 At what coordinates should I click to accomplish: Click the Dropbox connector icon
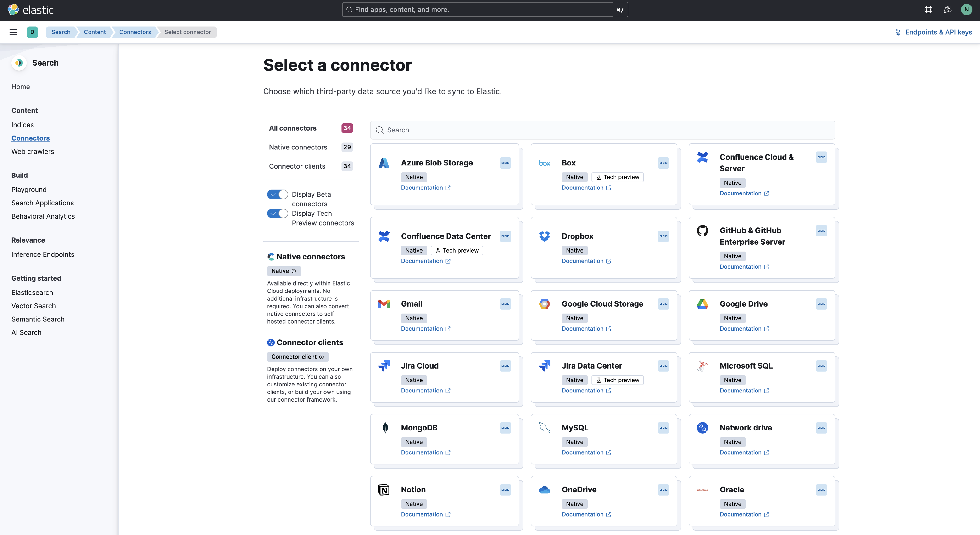point(544,236)
